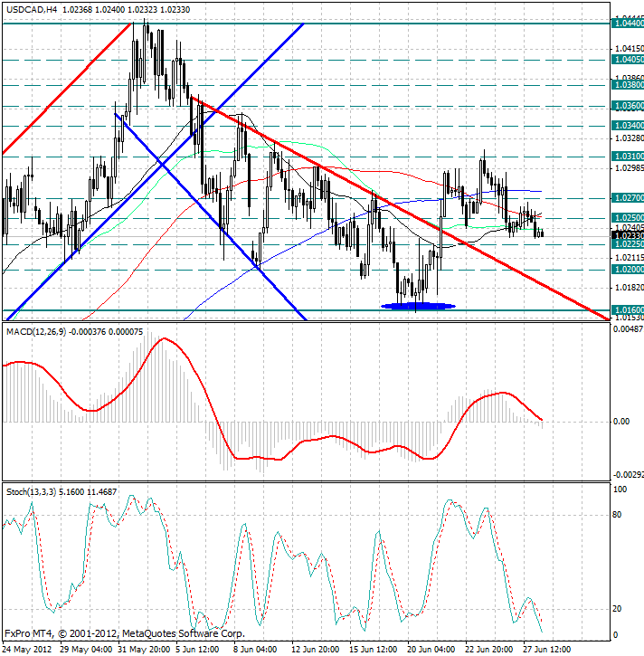Click the 1.0415 price axis value

[x=630, y=49]
